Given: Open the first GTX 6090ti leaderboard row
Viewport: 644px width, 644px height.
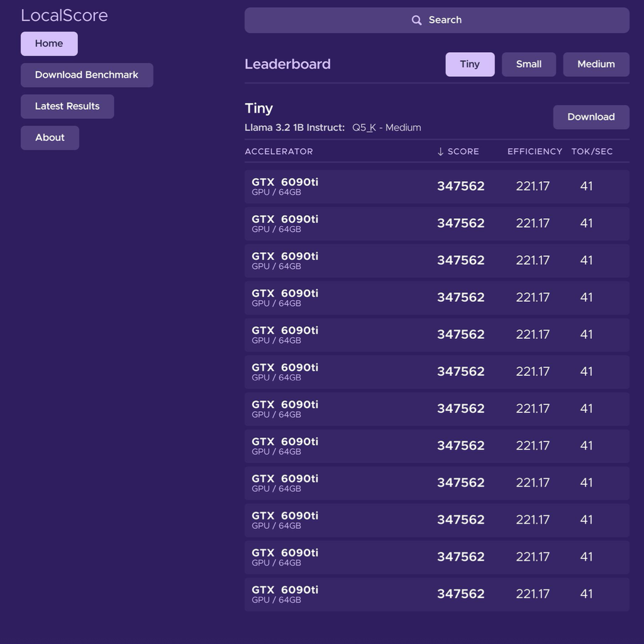Looking at the screenshot, I should pos(436,186).
